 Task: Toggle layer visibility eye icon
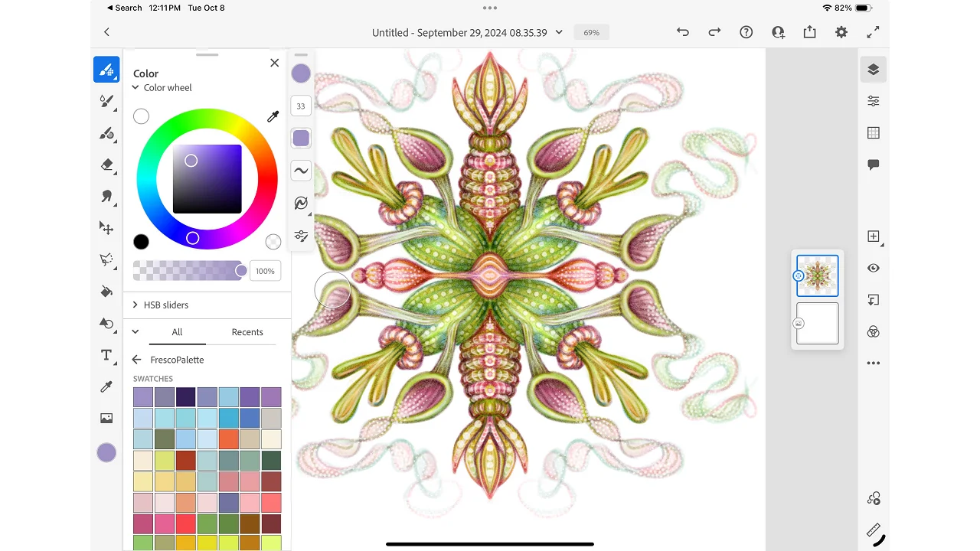coord(873,268)
